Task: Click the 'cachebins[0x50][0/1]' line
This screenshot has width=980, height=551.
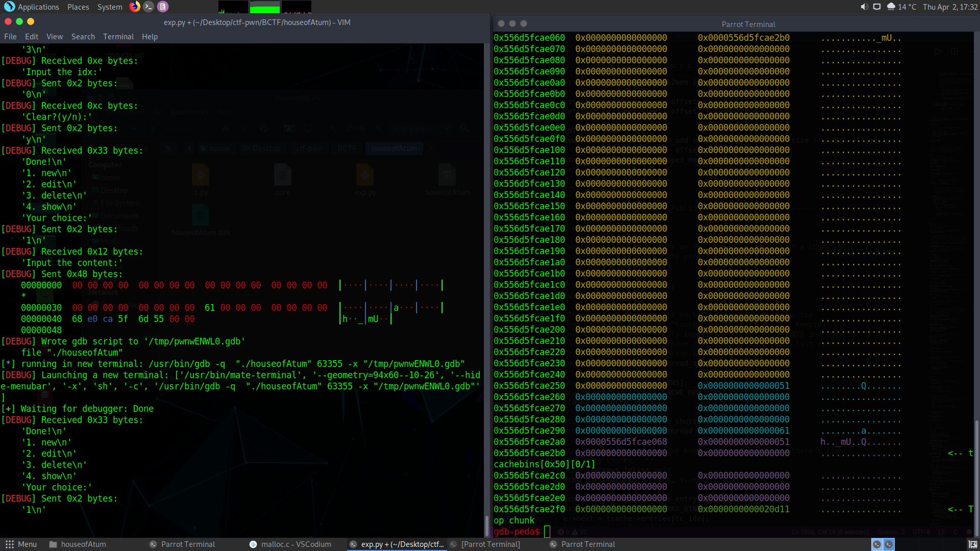Action: pyautogui.click(x=545, y=464)
